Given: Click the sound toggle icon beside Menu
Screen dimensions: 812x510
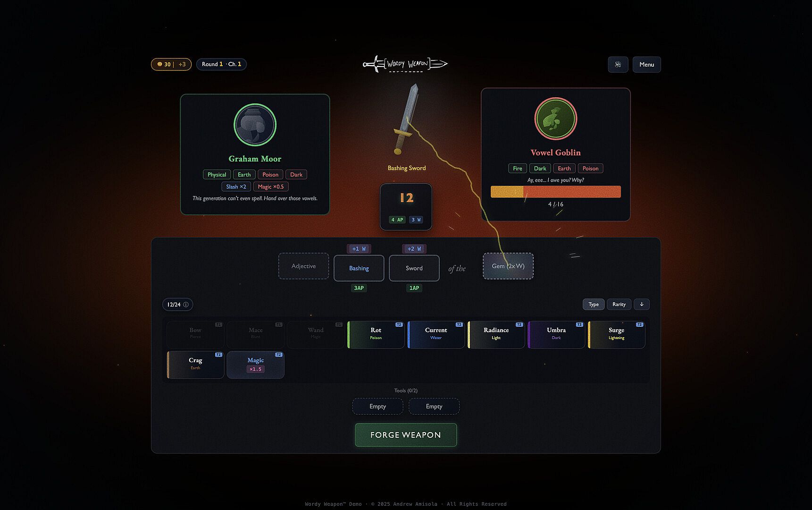Looking at the screenshot, I should (618, 65).
